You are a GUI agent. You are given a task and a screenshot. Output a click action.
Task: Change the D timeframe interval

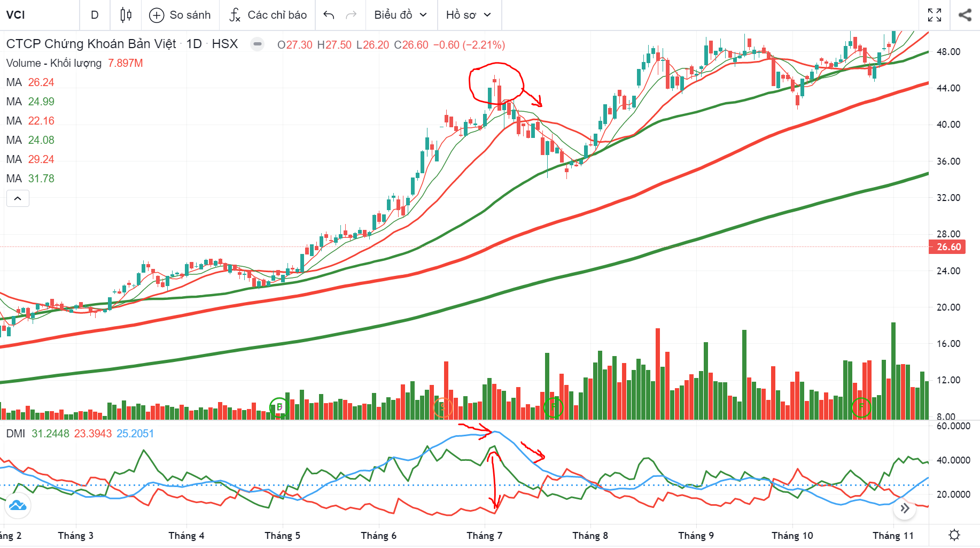[x=95, y=15]
